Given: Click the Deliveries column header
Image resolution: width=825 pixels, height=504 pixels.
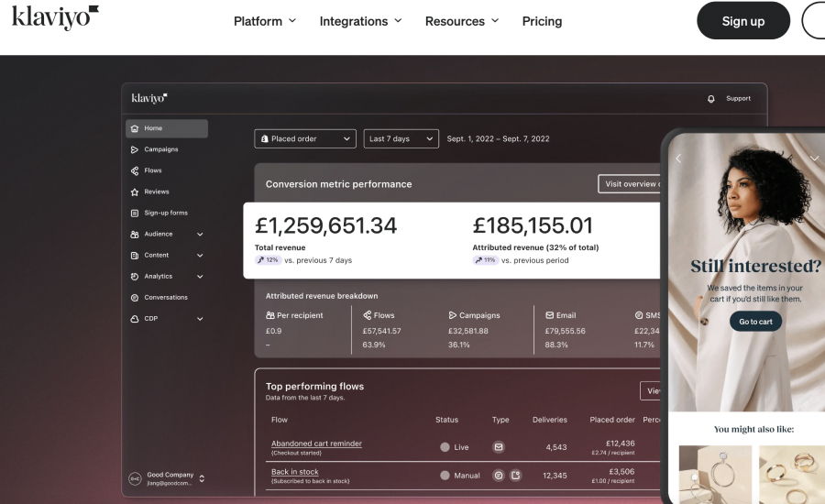Looking at the screenshot, I should click(550, 420).
